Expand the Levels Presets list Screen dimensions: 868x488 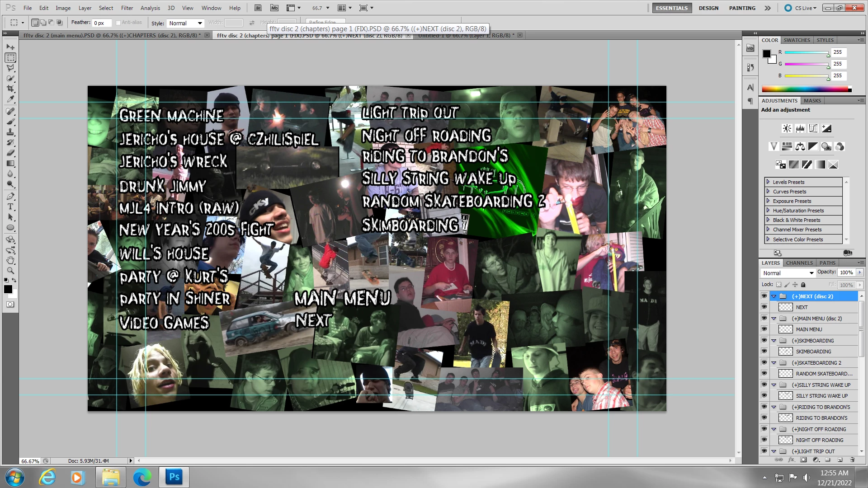[768, 182]
